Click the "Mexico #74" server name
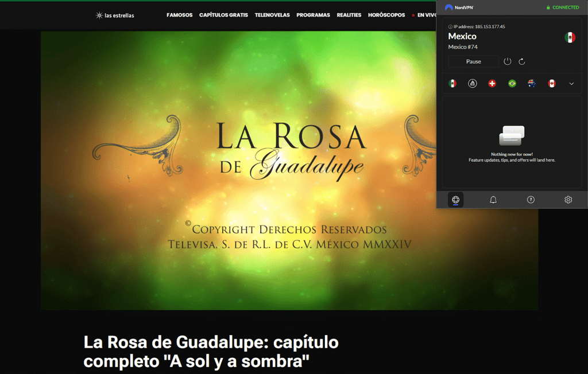The width and height of the screenshot is (588, 374). 463,47
